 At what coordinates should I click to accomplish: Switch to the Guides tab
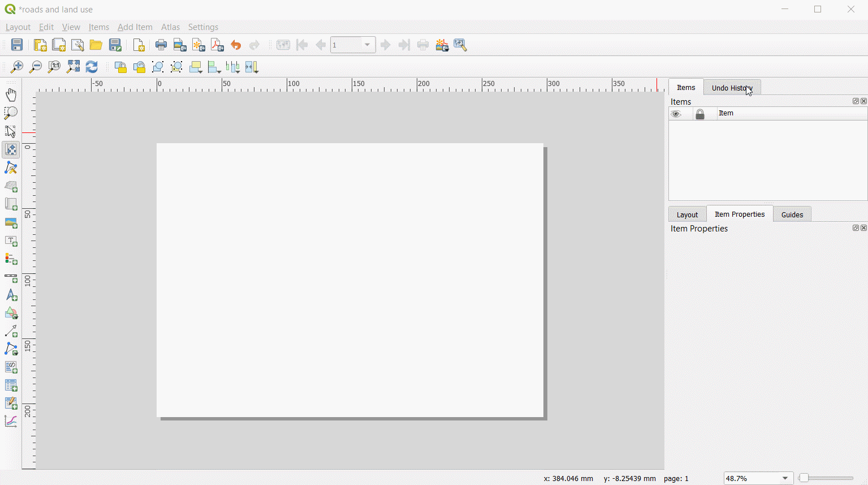[x=792, y=214]
